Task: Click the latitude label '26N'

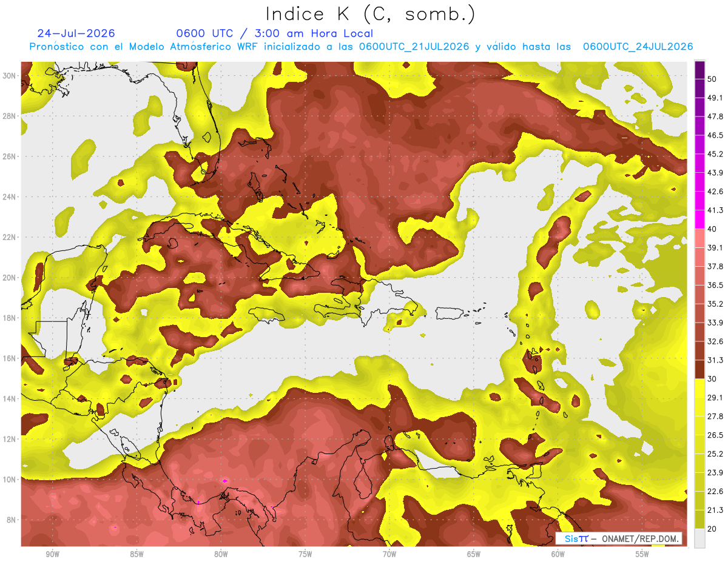Action: 9,156
